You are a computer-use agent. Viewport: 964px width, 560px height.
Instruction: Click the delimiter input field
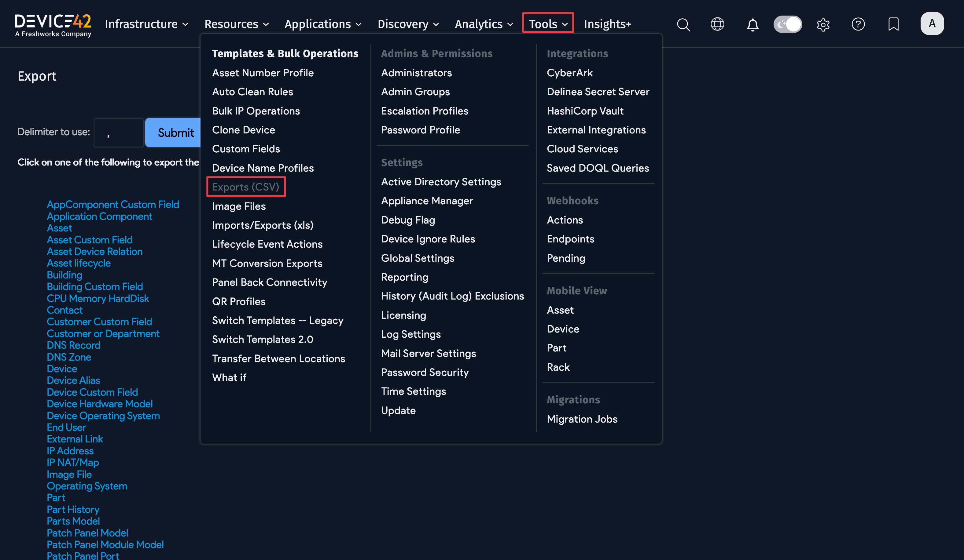118,132
